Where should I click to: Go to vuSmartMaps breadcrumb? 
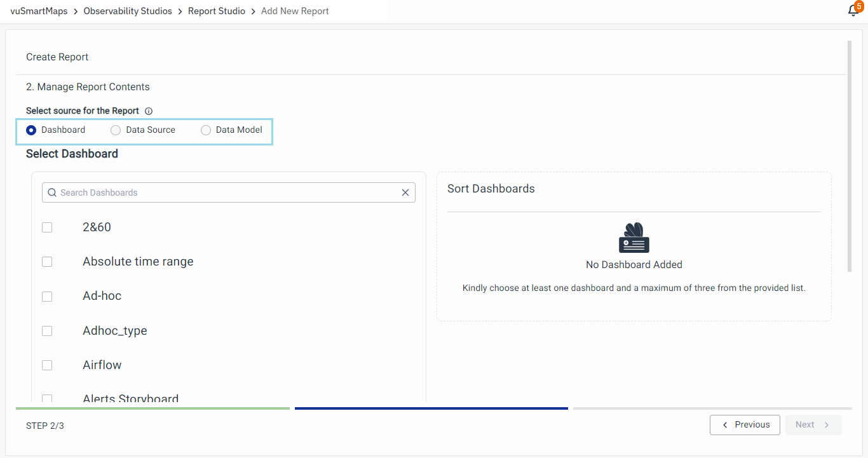(x=39, y=11)
